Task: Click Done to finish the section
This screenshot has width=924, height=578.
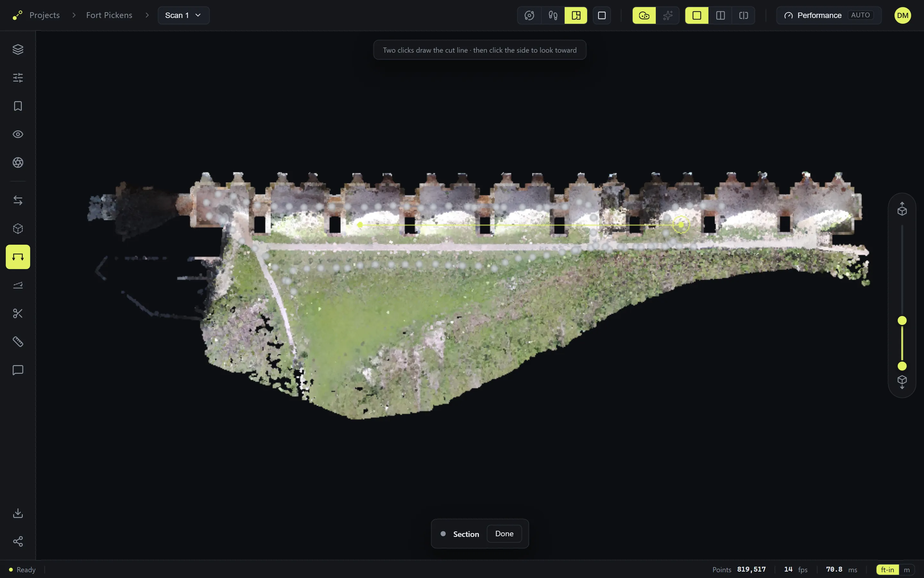Action: pos(504,534)
